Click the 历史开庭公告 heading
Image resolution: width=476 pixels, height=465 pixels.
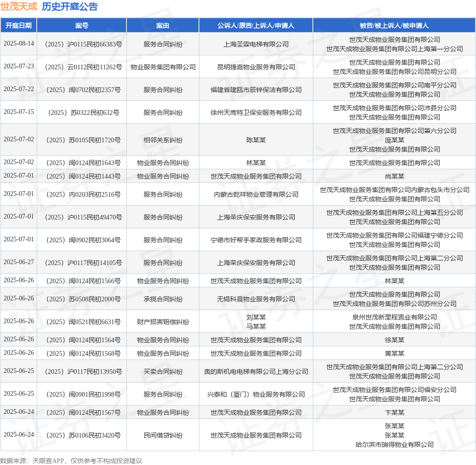coord(70,7)
